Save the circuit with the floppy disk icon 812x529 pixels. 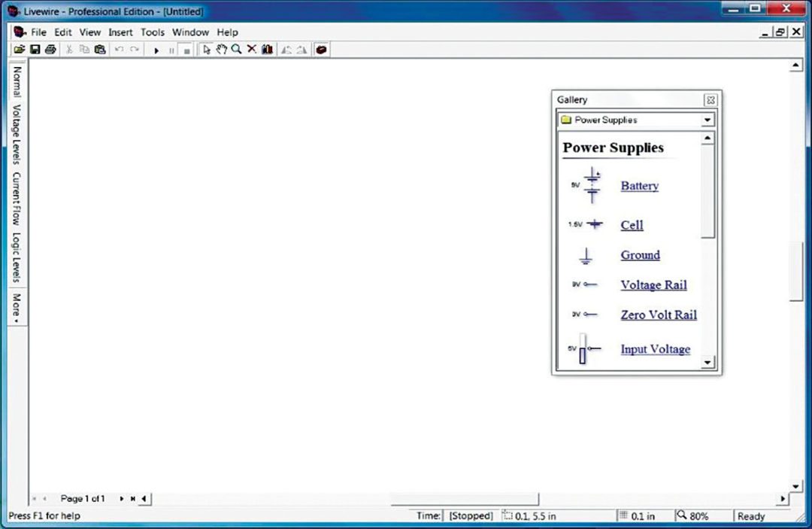[x=35, y=50]
